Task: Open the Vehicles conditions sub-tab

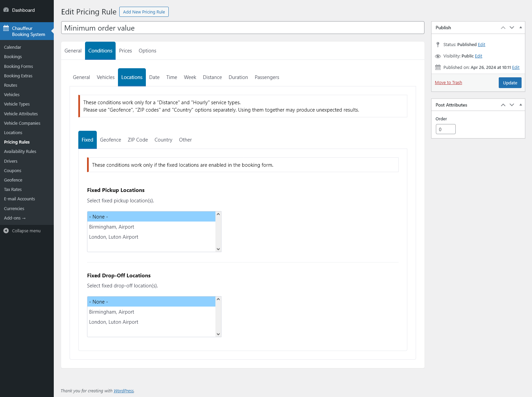Action: coord(106,77)
